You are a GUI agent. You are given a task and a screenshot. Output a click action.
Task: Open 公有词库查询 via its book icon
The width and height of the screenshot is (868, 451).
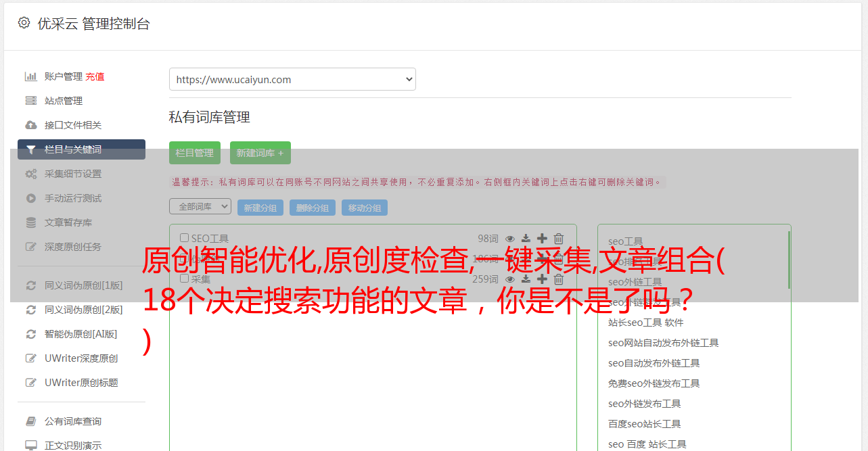coord(31,421)
